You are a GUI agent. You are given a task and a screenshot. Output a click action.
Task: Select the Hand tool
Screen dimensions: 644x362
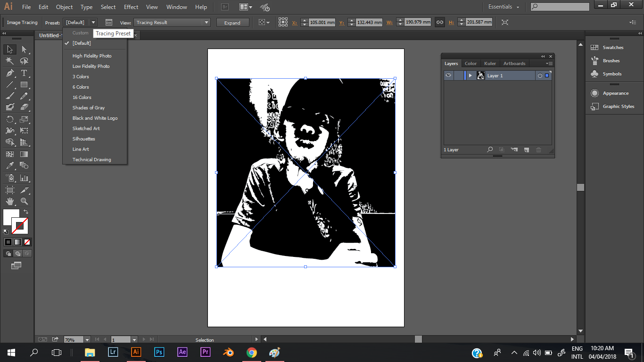(10, 201)
